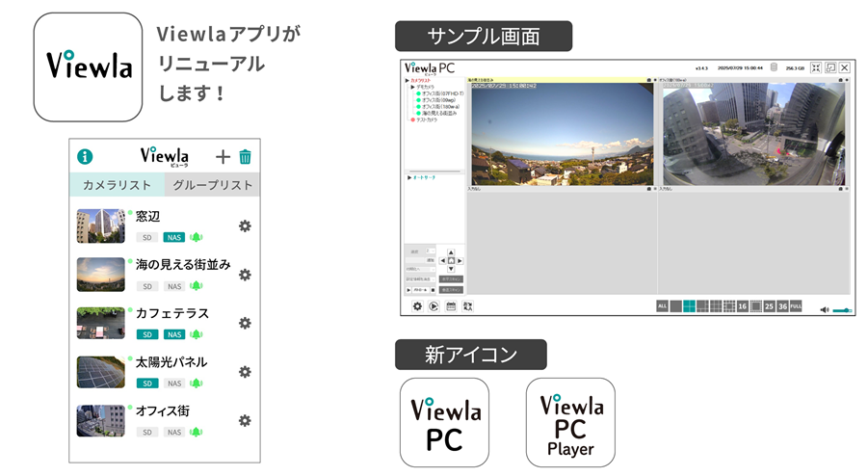Viewport: 868px width, 476px height.
Task: Tap the info icon in mobile app header
Action: pyautogui.click(x=85, y=156)
